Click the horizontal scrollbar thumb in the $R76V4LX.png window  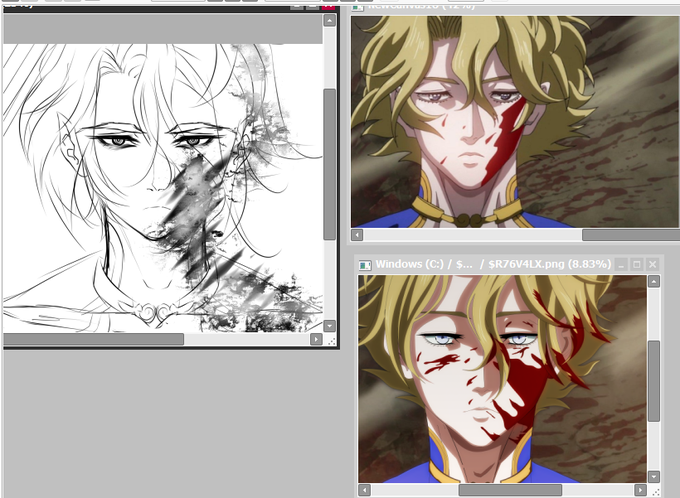tap(510, 490)
